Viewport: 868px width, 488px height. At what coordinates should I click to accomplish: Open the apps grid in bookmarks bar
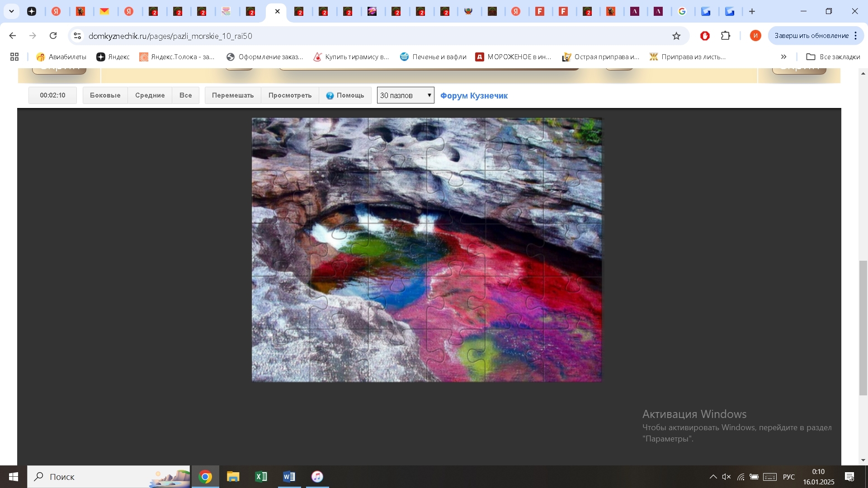14,57
